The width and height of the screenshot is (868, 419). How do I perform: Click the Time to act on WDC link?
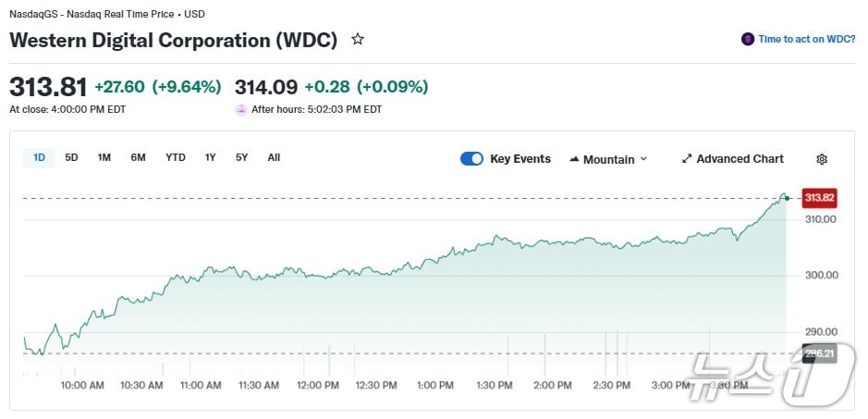pyautogui.click(x=806, y=40)
